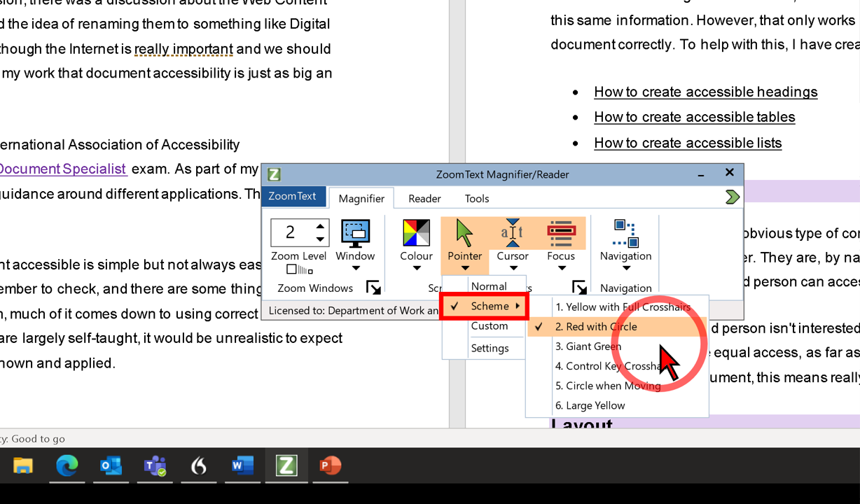Viewport: 860px width, 504px height.
Task: Click the Pointer enhancements green arrow icon
Action: tap(464, 232)
